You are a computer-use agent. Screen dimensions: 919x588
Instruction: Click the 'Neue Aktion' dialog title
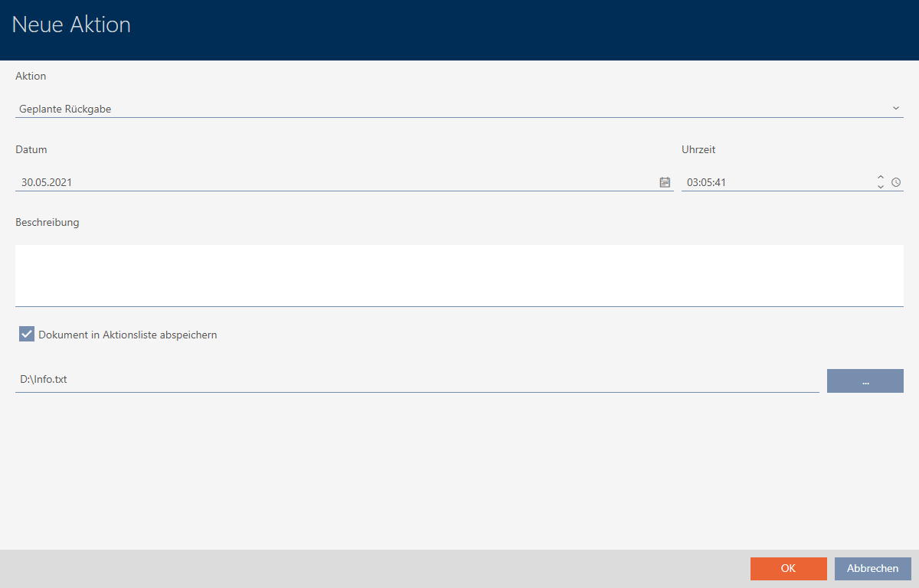click(x=71, y=24)
